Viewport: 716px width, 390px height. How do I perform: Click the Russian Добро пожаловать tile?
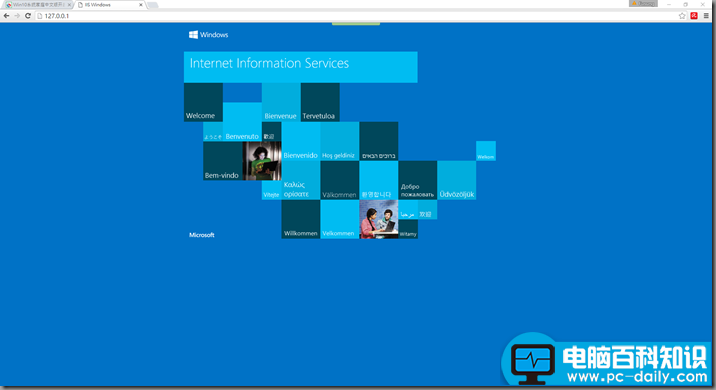click(x=417, y=180)
